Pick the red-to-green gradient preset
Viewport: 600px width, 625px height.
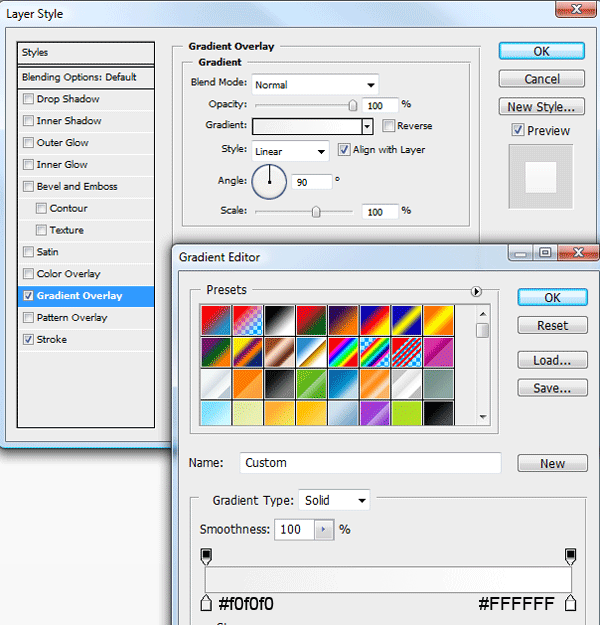point(311,320)
